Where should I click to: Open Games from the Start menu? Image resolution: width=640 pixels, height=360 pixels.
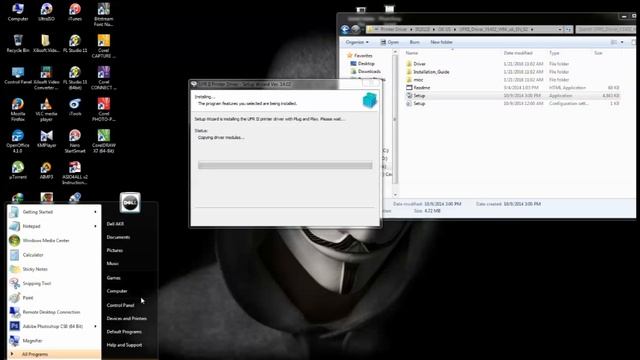click(113, 278)
